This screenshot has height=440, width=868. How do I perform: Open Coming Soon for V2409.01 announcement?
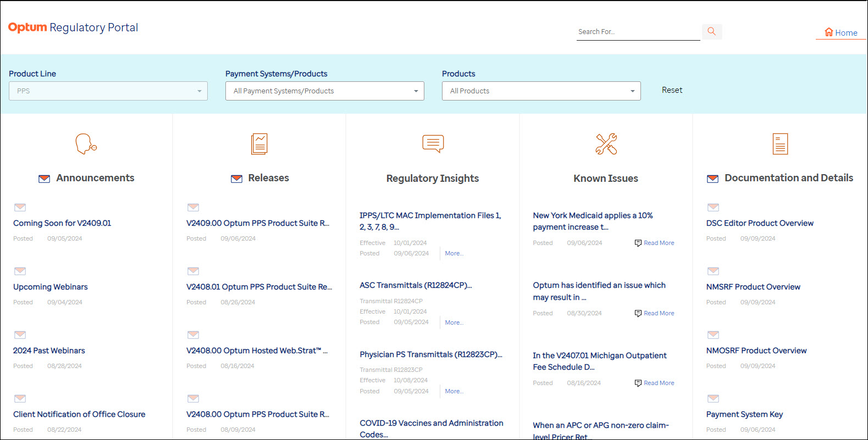[62, 223]
